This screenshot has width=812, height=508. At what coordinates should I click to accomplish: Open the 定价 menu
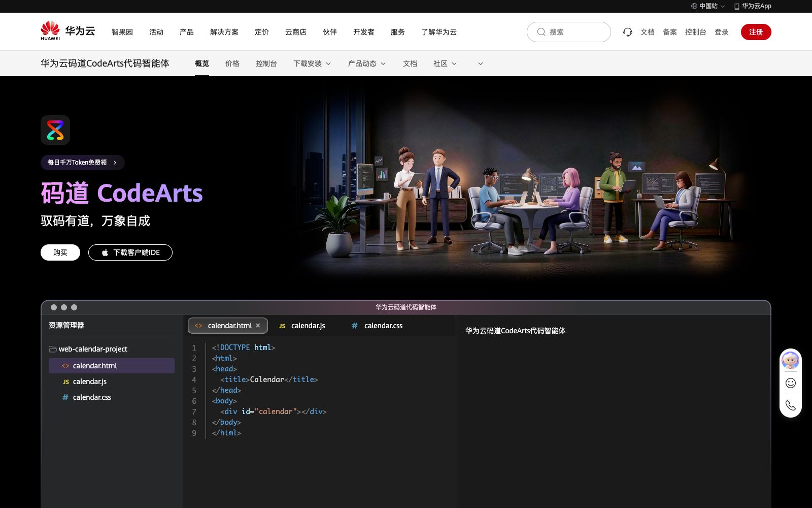(x=262, y=32)
